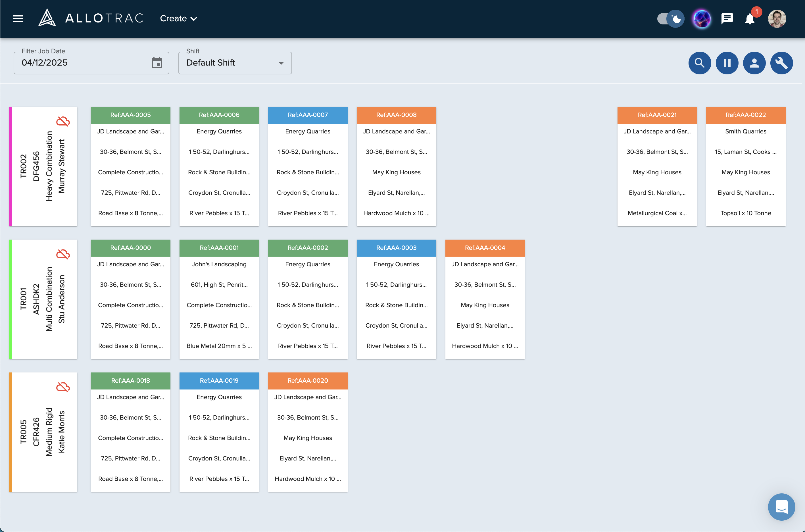The width and height of the screenshot is (805, 532).
Task: Open job Ref:AAA-0019 header
Action: (219, 381)
